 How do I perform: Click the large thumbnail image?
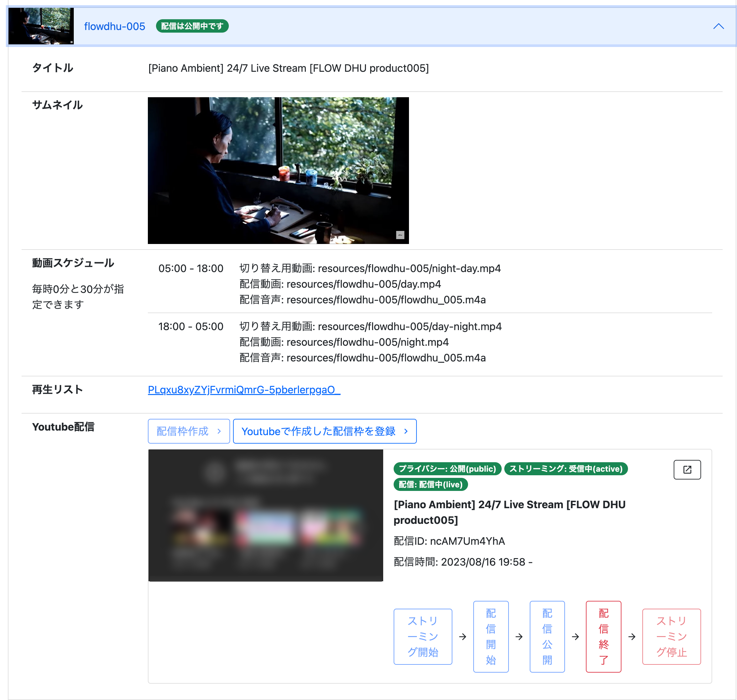[x=278, y=171]
